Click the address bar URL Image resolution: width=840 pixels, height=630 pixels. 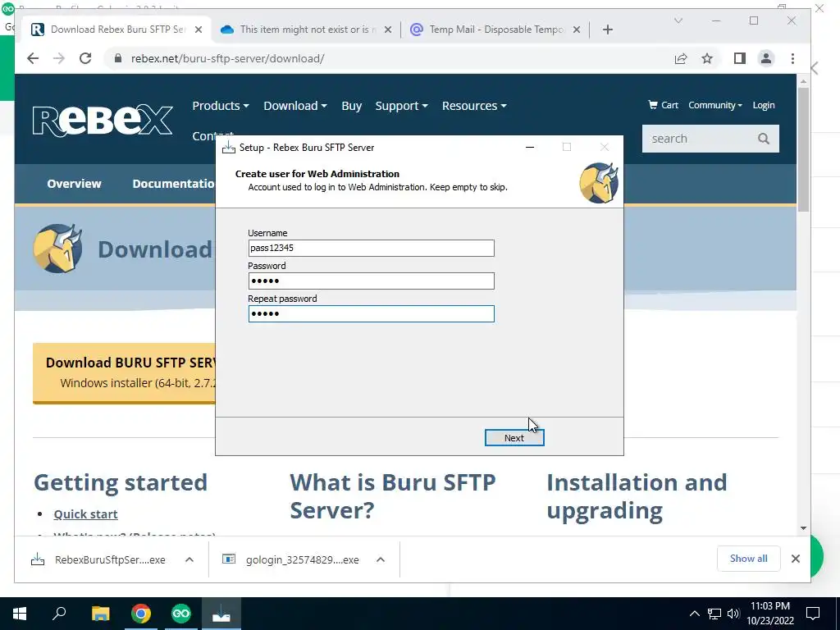coord(228,58)
